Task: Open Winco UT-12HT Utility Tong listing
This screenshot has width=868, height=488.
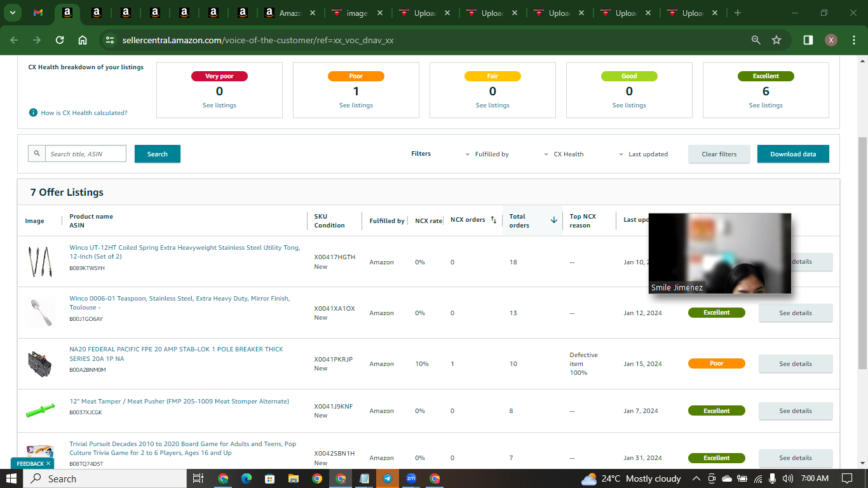Action: (184, 252)
